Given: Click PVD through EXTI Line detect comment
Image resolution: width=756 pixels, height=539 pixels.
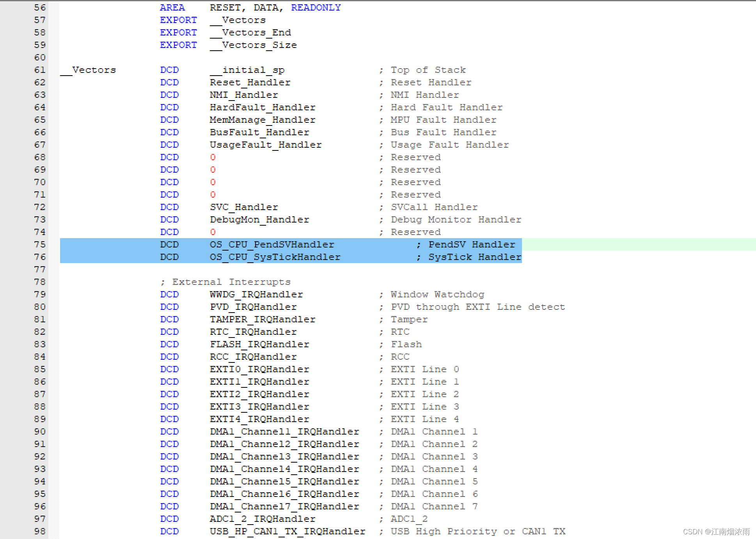Looking at the screenshot, I should [x=472, y=307].
